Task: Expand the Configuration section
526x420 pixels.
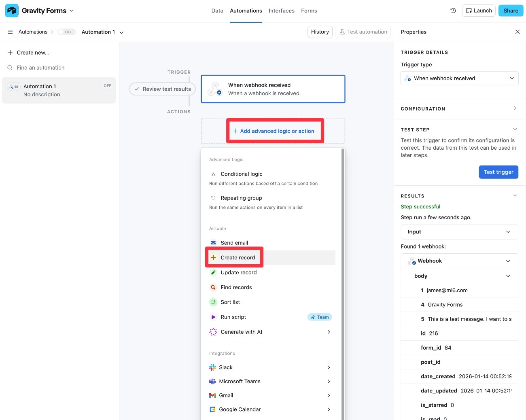Action: click(514, 108)
